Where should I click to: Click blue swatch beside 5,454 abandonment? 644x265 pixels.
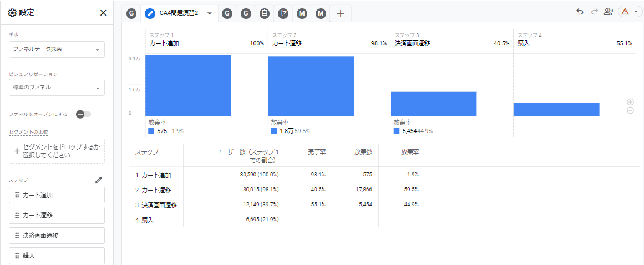point(397,131)
